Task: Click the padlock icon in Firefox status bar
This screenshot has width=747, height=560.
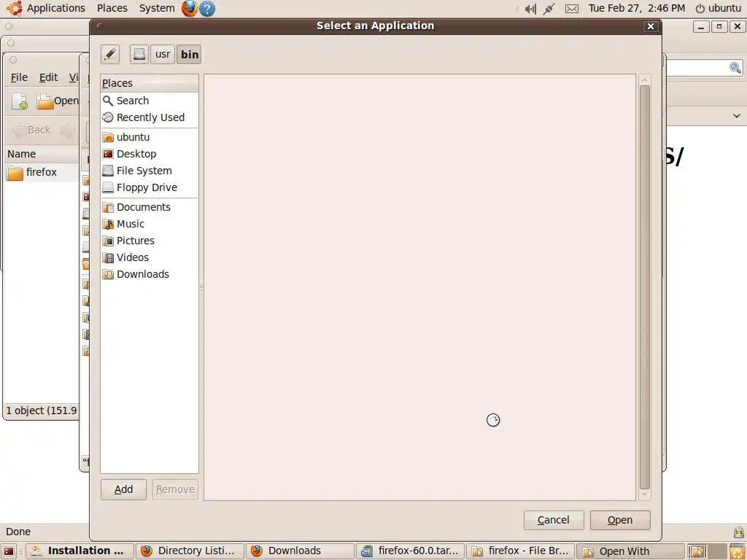Action: tap(738, 532)
